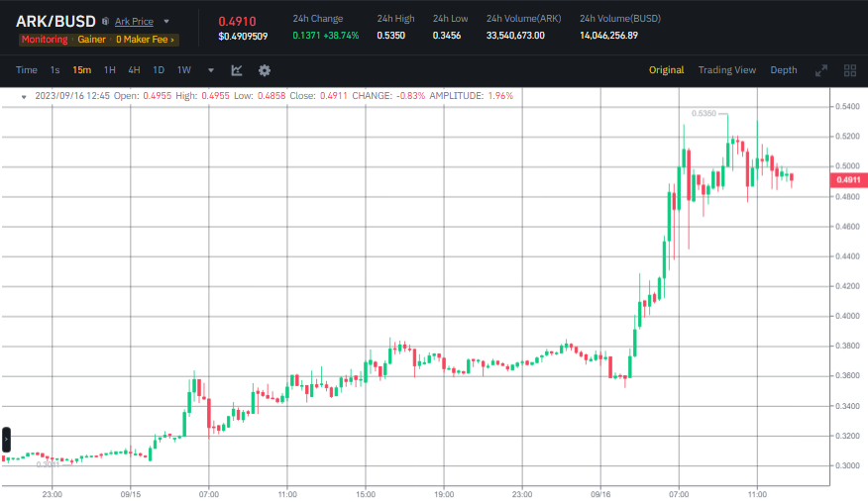This screenshot has height=502, width=868.
Task: Select the 1s interval
Action: click(x=54, y=70)
